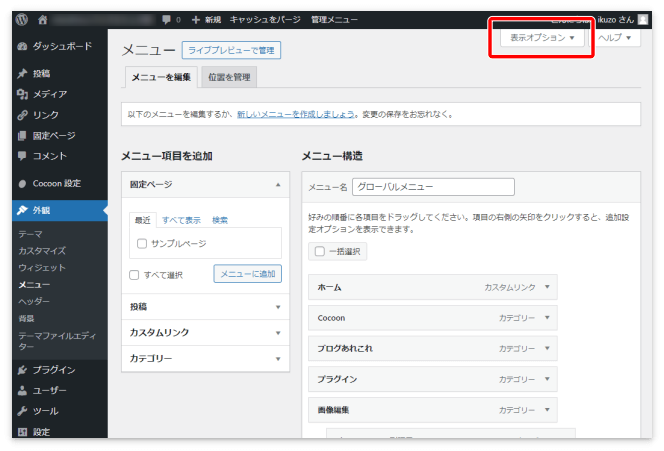Click the 外観 paintbrush icon
This screenshot has width=664, height=451.
click(x=22, y=210)
